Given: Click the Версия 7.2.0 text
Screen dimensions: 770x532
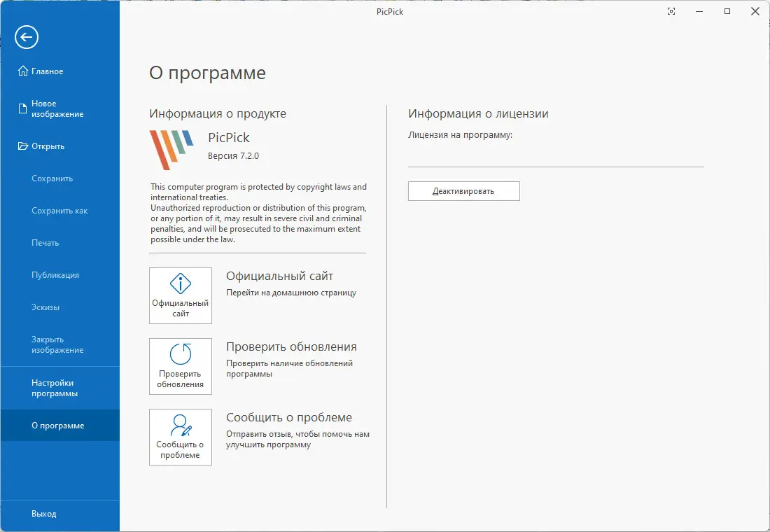Looking at the screenshot, I should [x=233, y=155].
